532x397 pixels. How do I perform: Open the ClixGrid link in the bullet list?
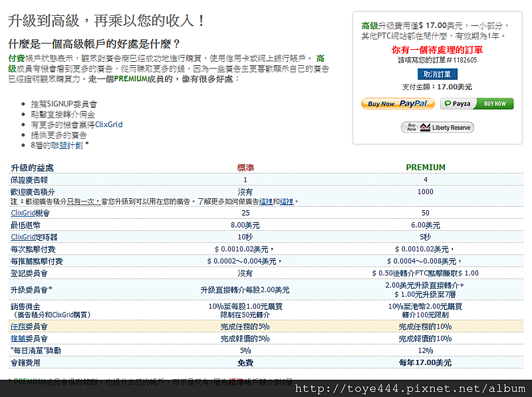[108, 124]
